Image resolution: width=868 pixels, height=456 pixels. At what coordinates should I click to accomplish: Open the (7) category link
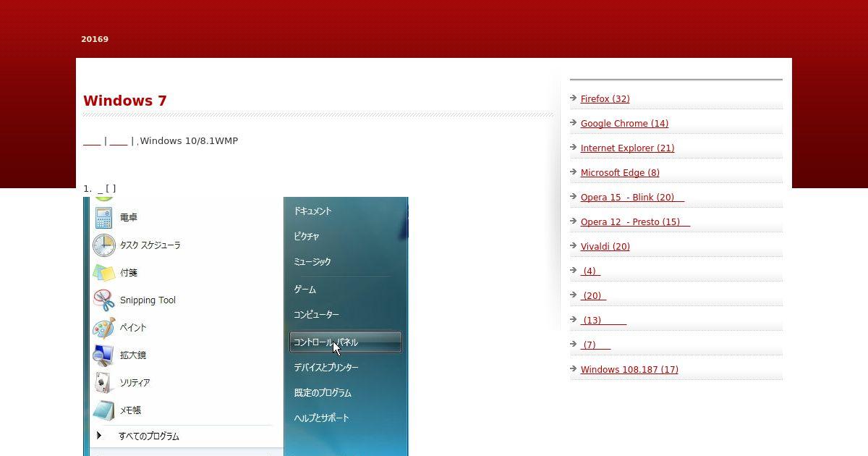point(595,345)
